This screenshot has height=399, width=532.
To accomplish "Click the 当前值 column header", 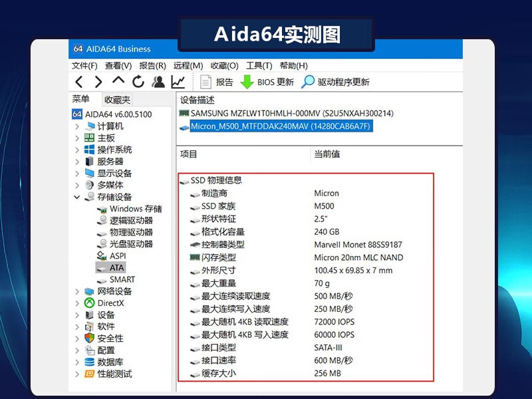I will click(327, 154).
